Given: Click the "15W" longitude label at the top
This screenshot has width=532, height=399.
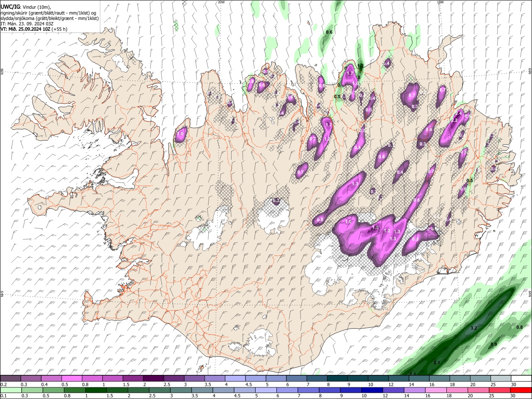Looking at the screenshot, I should pyautogui.click(x=440, y=2).
